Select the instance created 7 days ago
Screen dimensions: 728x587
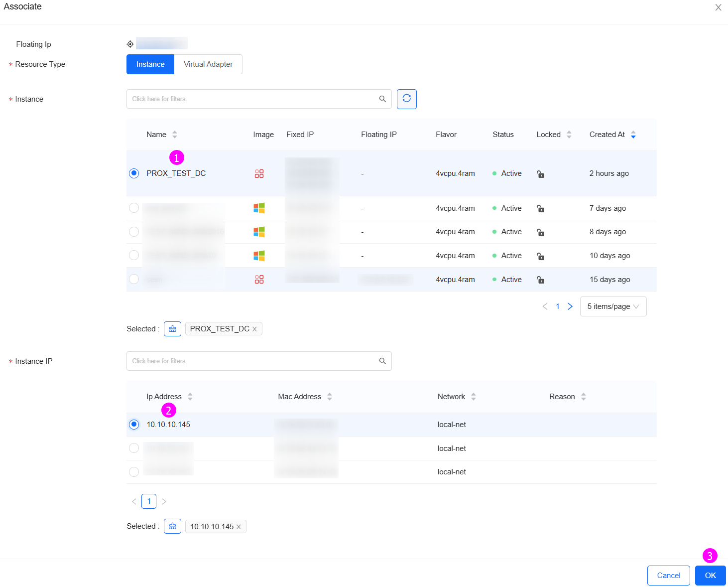pyautogui.click(x=134, y=208)
